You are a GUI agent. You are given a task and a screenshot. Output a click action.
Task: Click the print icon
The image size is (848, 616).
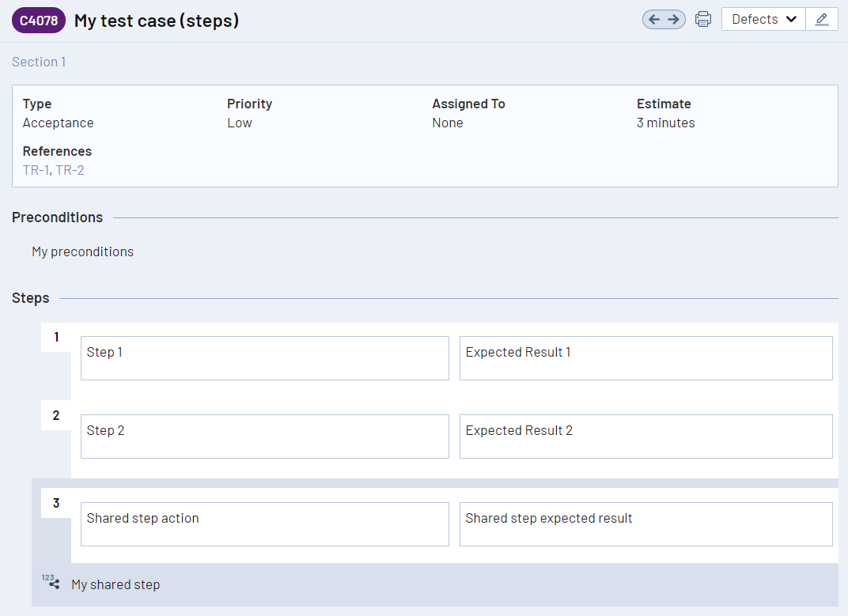tap(703, 20)
